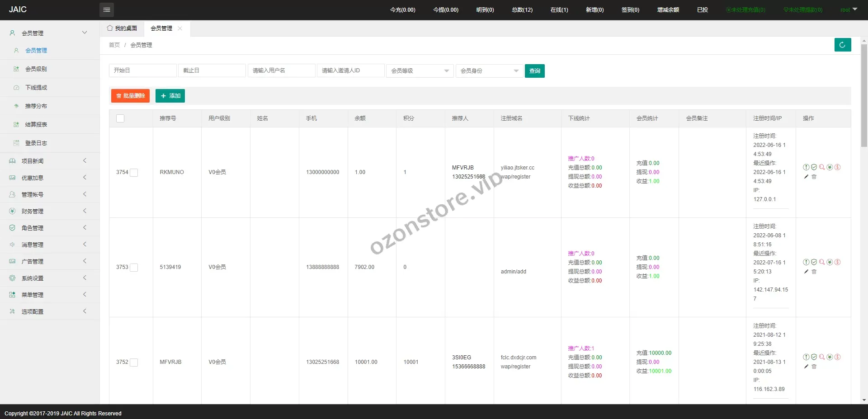Click the orange 批量删除 button
868x419 pixels.
pos(130,96)
